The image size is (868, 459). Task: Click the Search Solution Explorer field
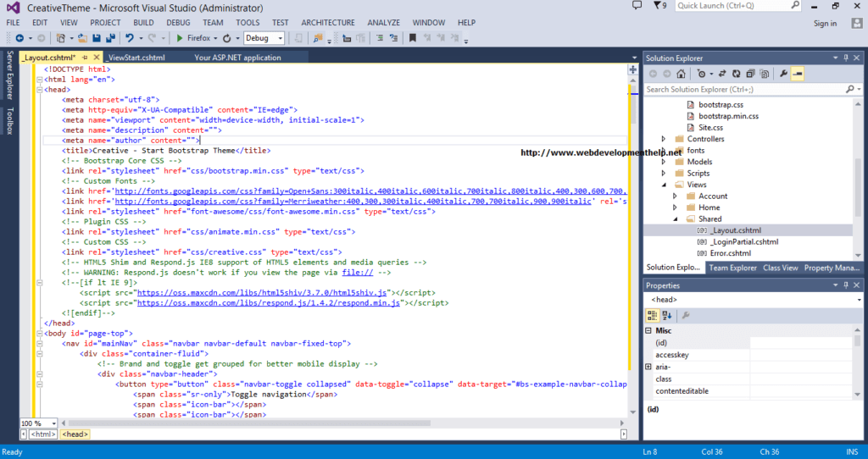tap(754, 89)
